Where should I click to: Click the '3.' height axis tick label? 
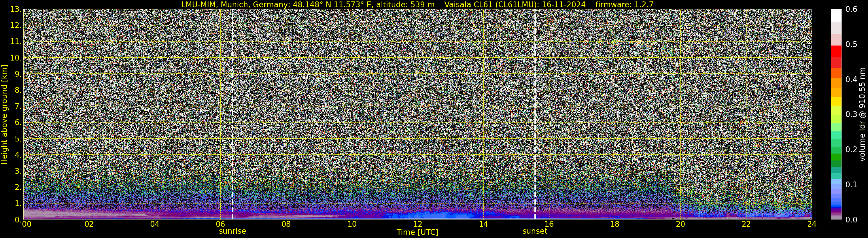tap(18, 171)
